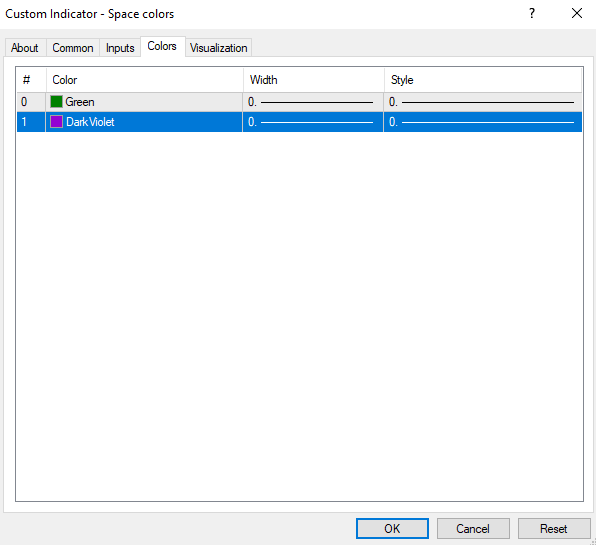
Task: Select the Green color name text
Action: point(80,102)
